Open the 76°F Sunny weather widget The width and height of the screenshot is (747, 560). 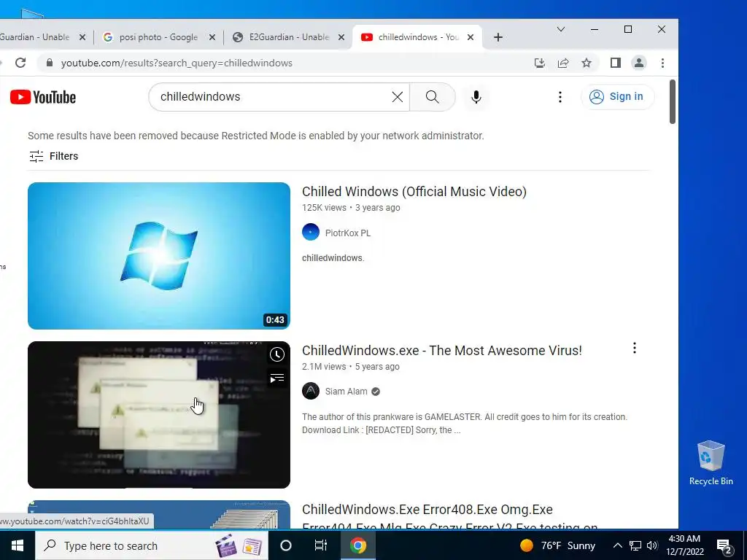(x=557, y=545)
